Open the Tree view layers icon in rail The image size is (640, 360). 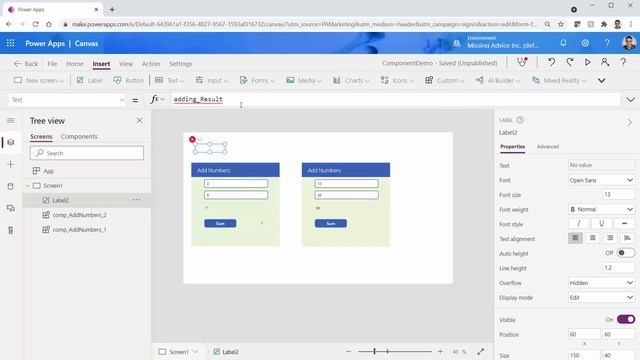pos(11,142)
